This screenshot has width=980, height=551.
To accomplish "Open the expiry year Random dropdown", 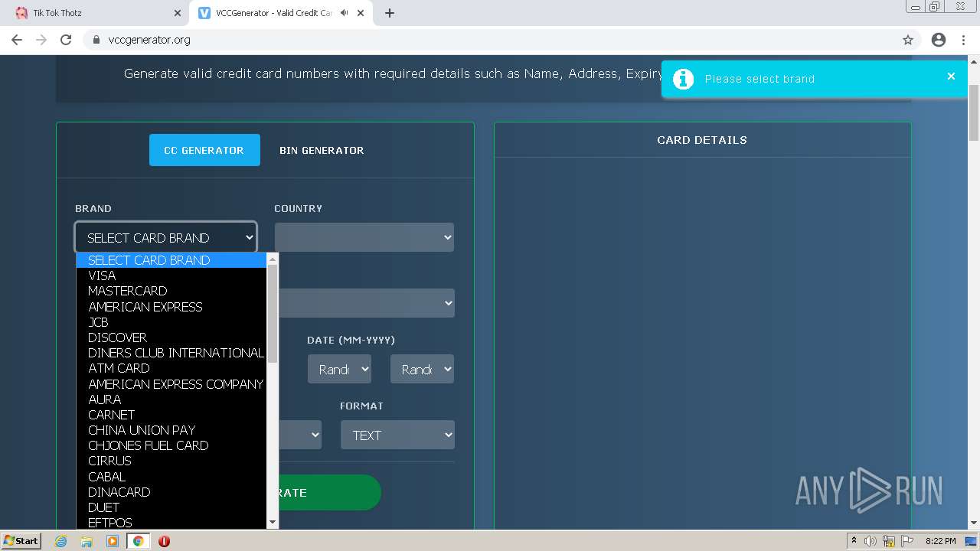I will pos(422,369).
